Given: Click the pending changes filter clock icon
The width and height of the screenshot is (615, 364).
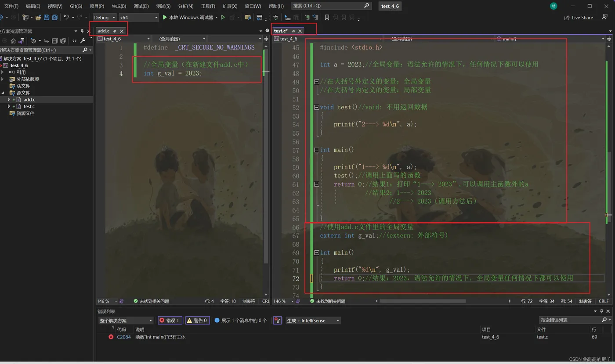Looking at the screenshot, I should coord(33,41).
